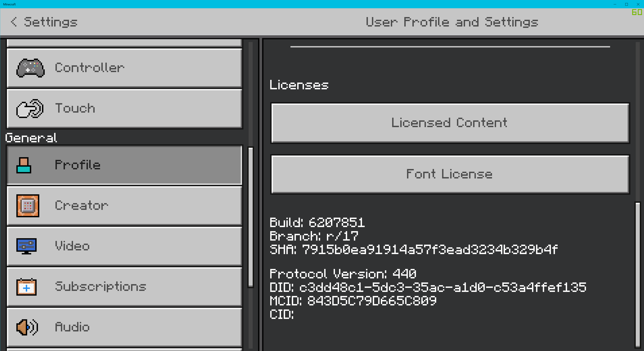Click the Settings back label
Screen dimensions: 644x351
[x=50, y=22]
